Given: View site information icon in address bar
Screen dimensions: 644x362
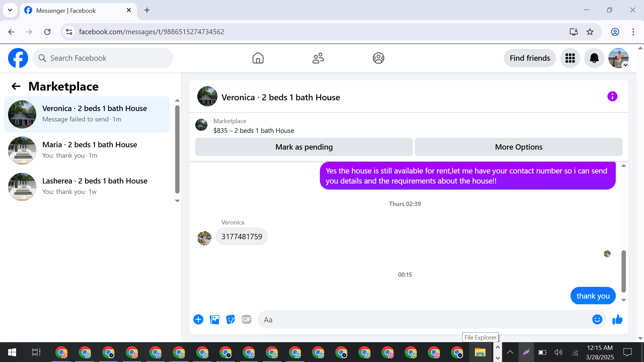Looking at the screenshot, I should pyautogui.click(x=69, y=32).
